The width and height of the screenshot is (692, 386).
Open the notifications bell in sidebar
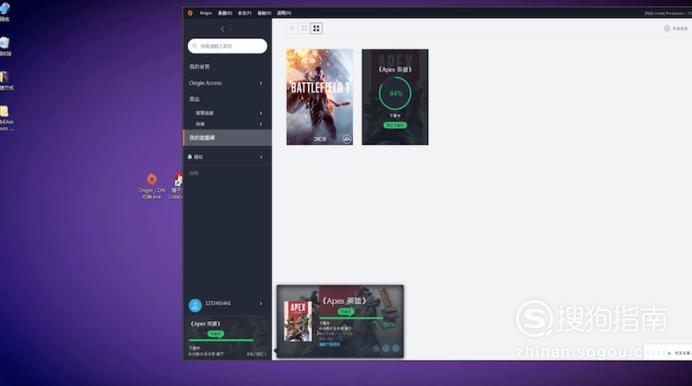click(x=190, y=157)
